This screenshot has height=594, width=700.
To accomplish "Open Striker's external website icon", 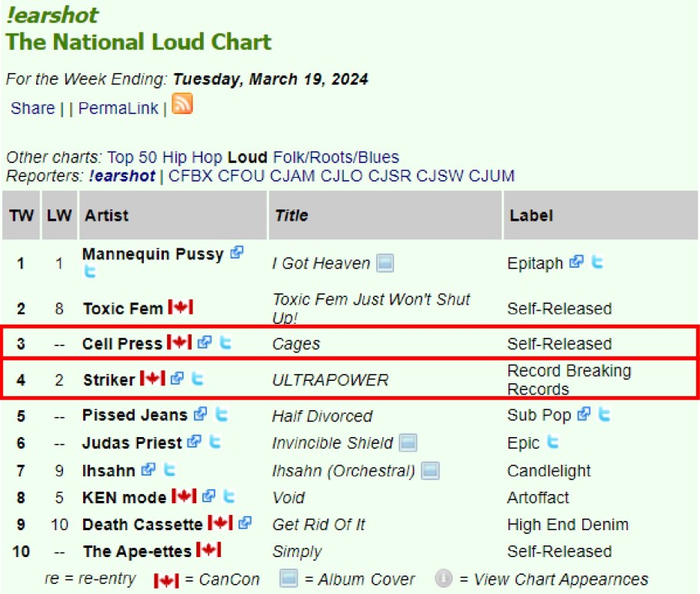I will pyautogui.click(x=178, y=379).
